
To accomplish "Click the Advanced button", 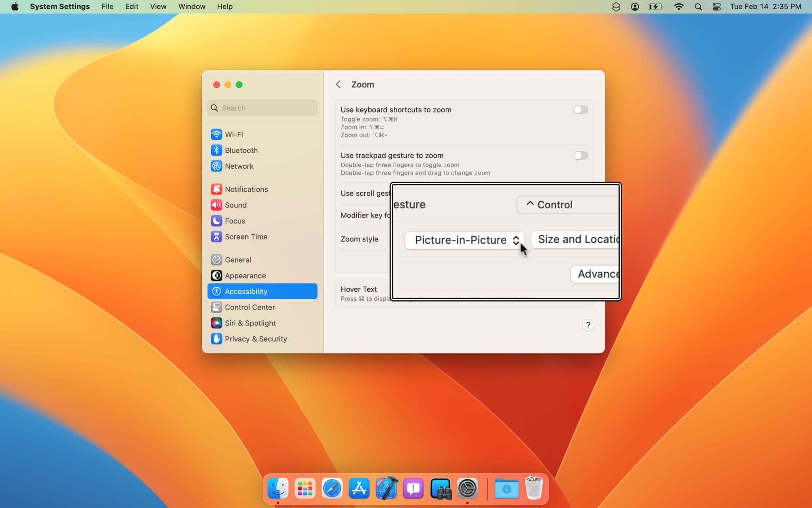I will (x=596, y=274).
